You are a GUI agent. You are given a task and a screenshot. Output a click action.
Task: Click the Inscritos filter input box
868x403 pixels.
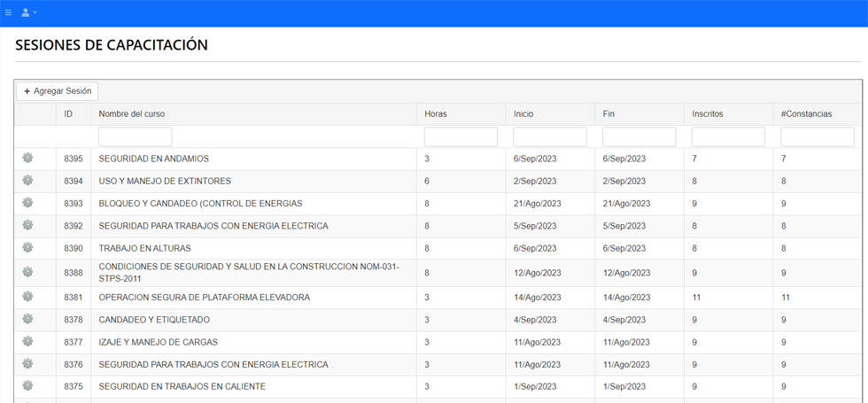pos(728,137)
